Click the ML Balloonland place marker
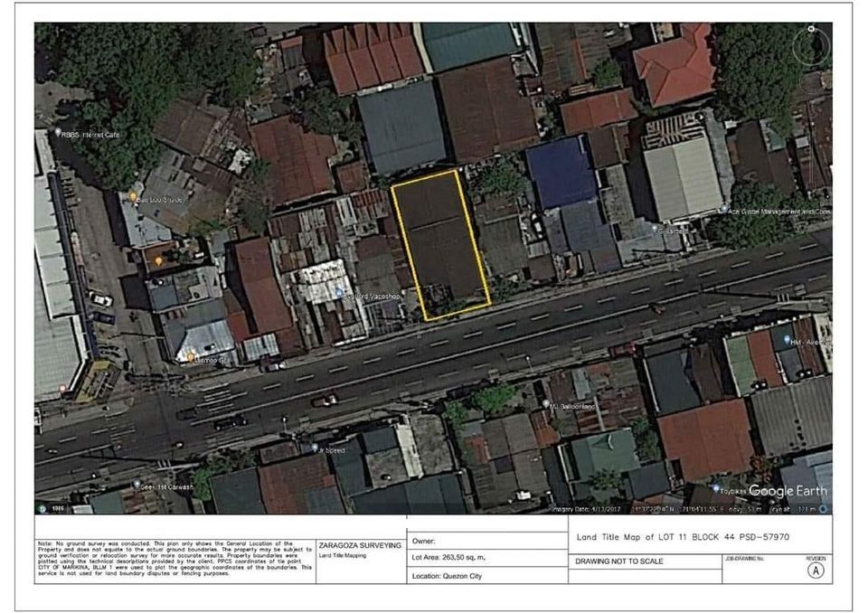868x613 pixels. [x=545, y=403]
